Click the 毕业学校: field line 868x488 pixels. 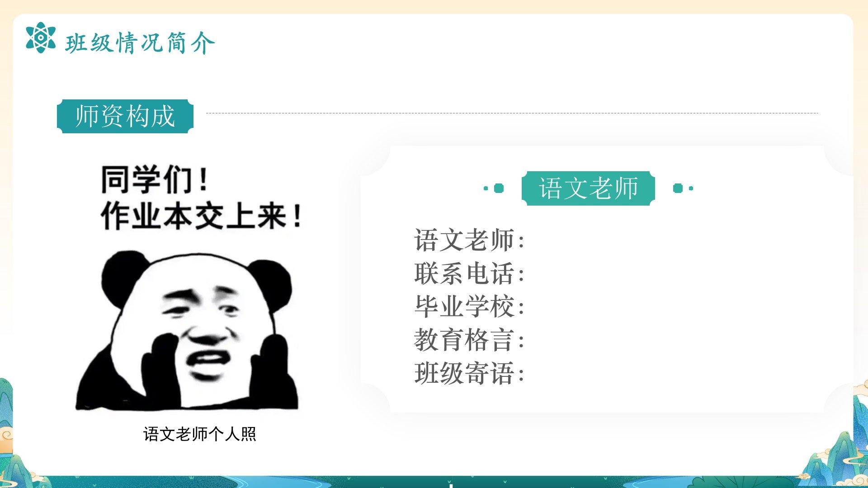[469, 306]
